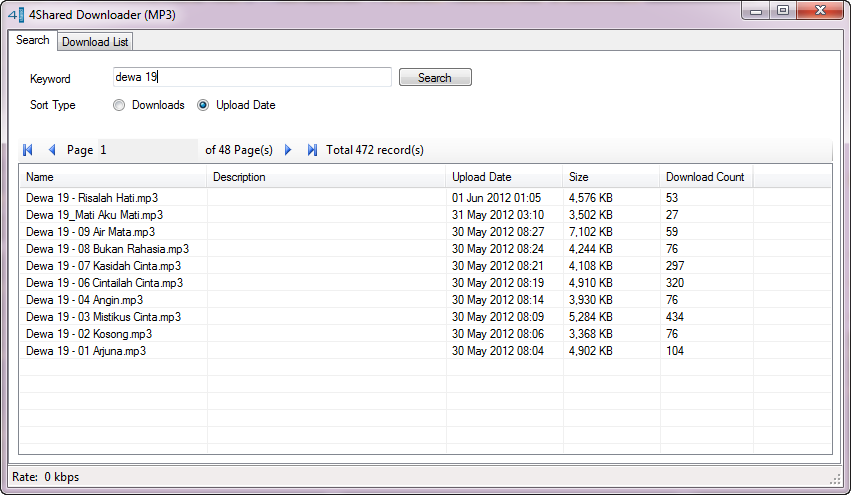Viewport: 851px width, 495px height.
Task: Select Dewa 19 - 02 Kosong.mp3
Action: (x=89, y=334)
